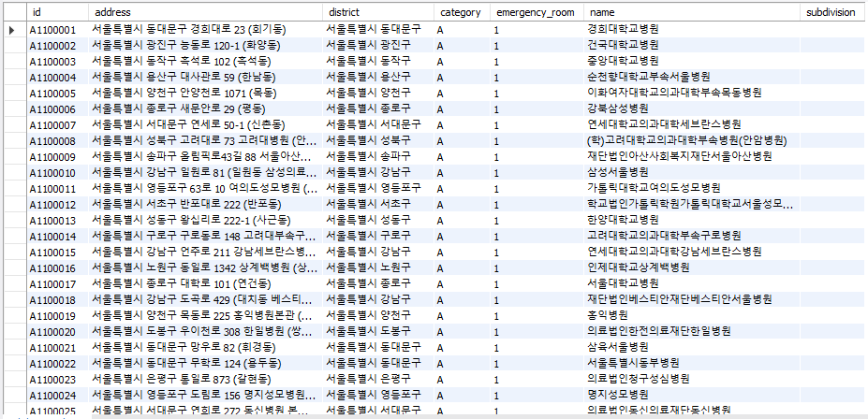
Task: Select id cell A1100012
Action: coord(56,205)
